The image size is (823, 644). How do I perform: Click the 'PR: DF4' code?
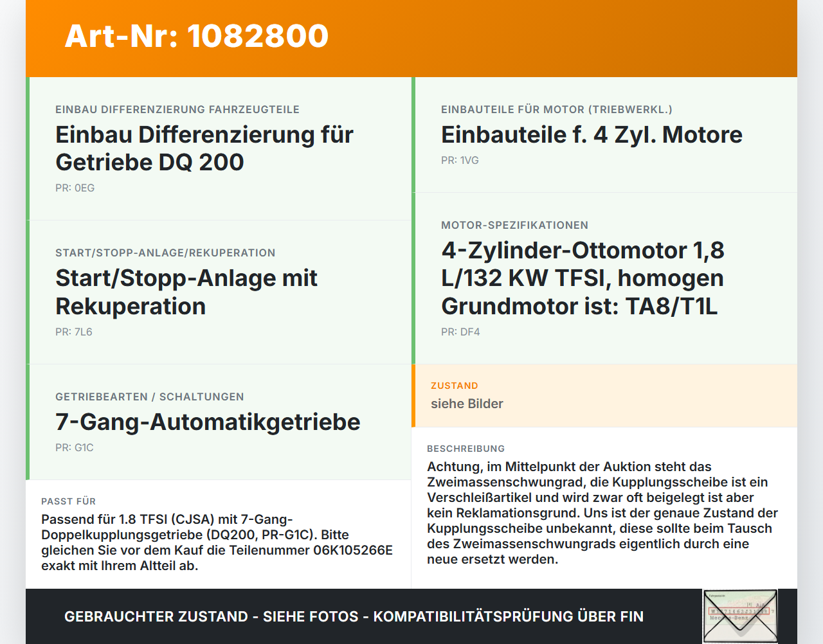(460, 332)
